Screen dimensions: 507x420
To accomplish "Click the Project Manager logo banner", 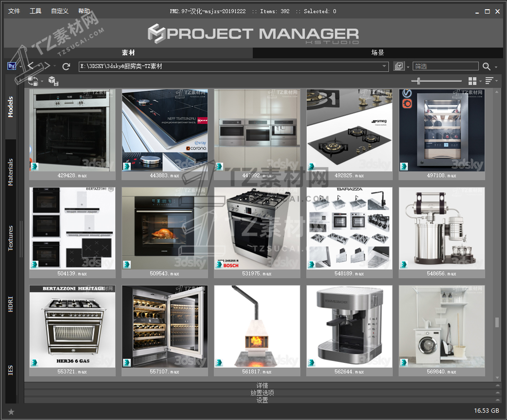I will coord(254,34).
